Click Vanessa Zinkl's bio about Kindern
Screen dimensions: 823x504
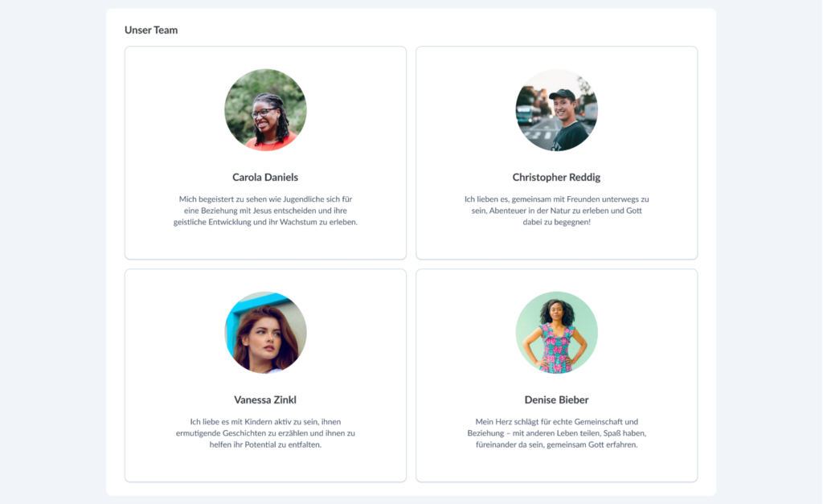point(265,433)
